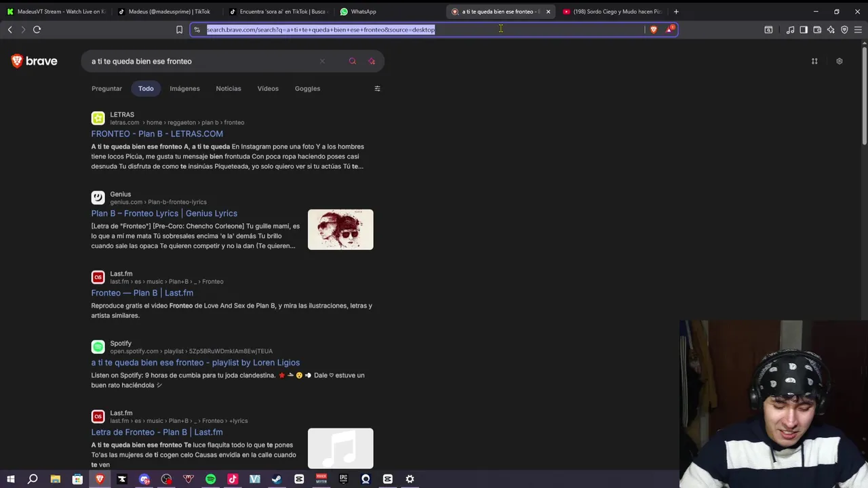Open Windows Settings gear in taskbar
868x488 pixels.
click(x=410, y=479)
